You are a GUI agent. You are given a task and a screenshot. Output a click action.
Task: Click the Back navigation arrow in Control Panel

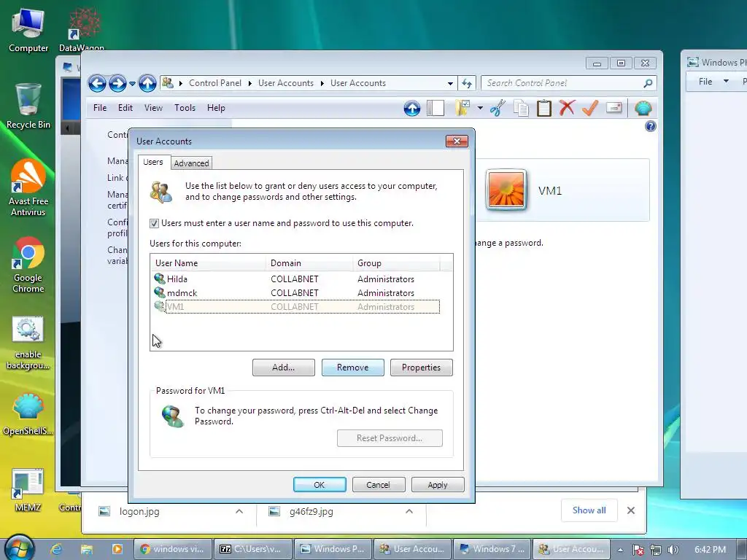click(97, 83)
